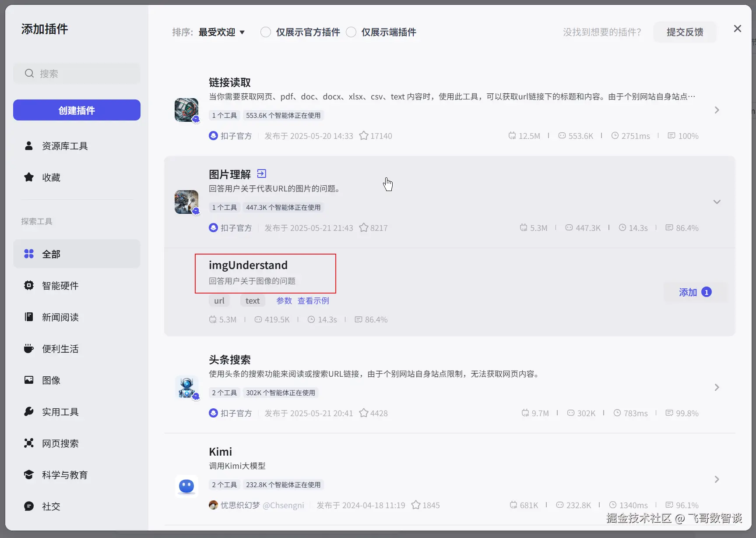This screenshot has width=756, height=538.
Task: Click the 图像 picture icon
Action: [29, 380]
